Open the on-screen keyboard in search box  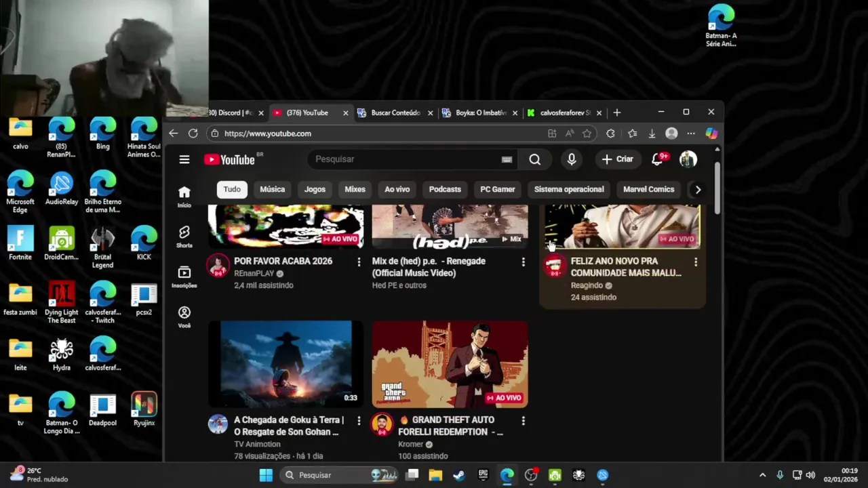click(507, 159)
